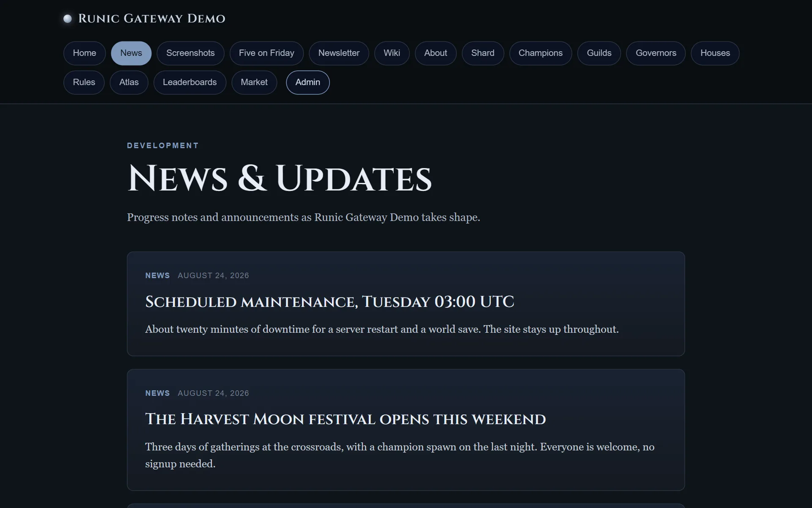Image resolution: width=812 pixels, height=508 pixels.
Task: View the Leaderboards
Action: [x=189, y=83]
